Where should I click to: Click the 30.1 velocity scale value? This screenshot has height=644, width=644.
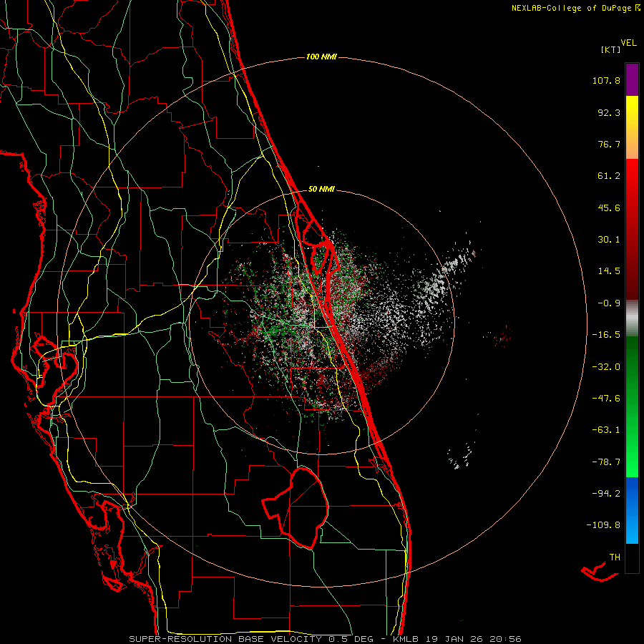[x=609, y=240]
